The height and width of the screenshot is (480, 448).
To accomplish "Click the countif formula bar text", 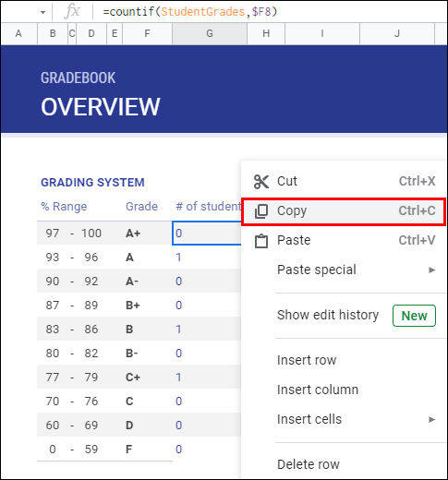I will coord(190,12).
